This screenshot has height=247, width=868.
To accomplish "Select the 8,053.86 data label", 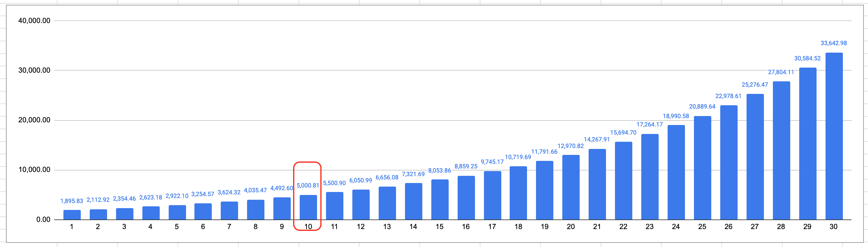I will [440, 170].
